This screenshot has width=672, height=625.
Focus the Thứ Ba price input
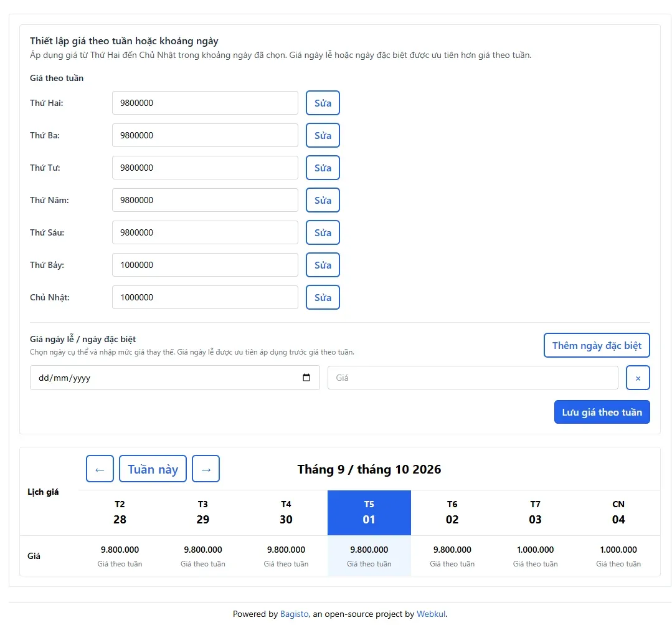tap(205, 135)
